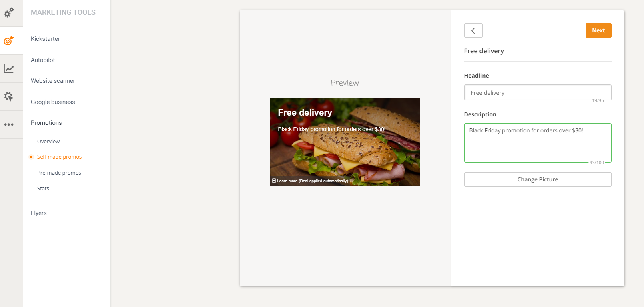Open promotions Stats sub-item
Screen dimensions: 644x307
43,188
